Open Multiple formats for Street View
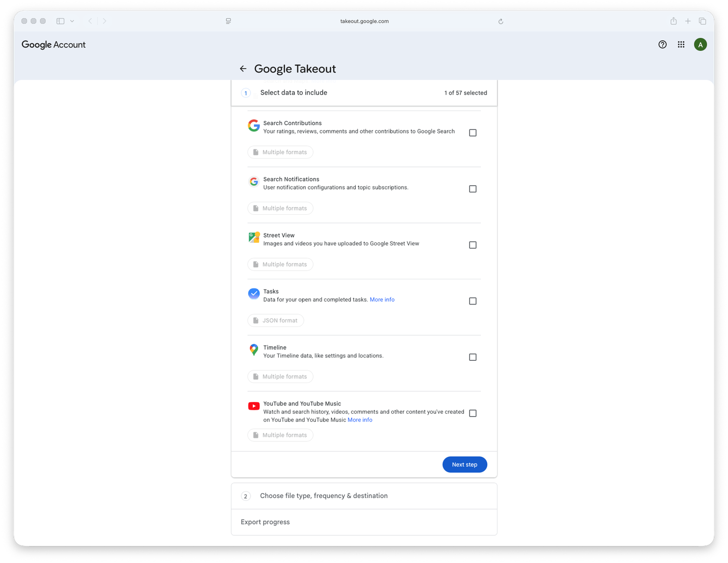 281,265
